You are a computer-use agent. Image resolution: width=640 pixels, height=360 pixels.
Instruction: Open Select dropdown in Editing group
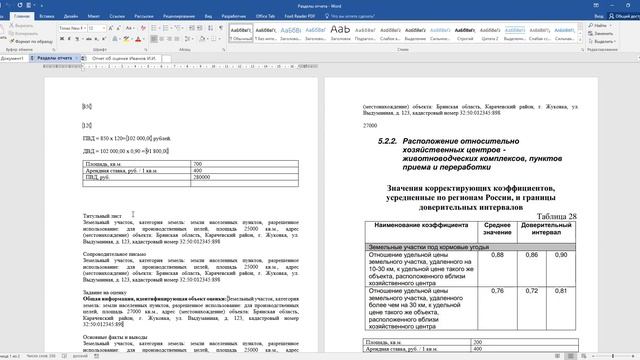tap(602, 41)
